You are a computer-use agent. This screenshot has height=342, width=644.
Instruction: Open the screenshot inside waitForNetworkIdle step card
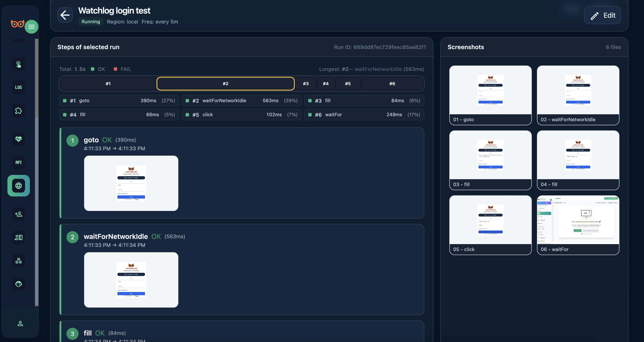pyautogui.click(x=131, y=280)
